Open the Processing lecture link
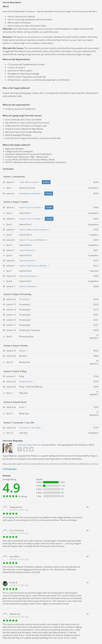The image size is (102, 644). (x=24, y=299)
